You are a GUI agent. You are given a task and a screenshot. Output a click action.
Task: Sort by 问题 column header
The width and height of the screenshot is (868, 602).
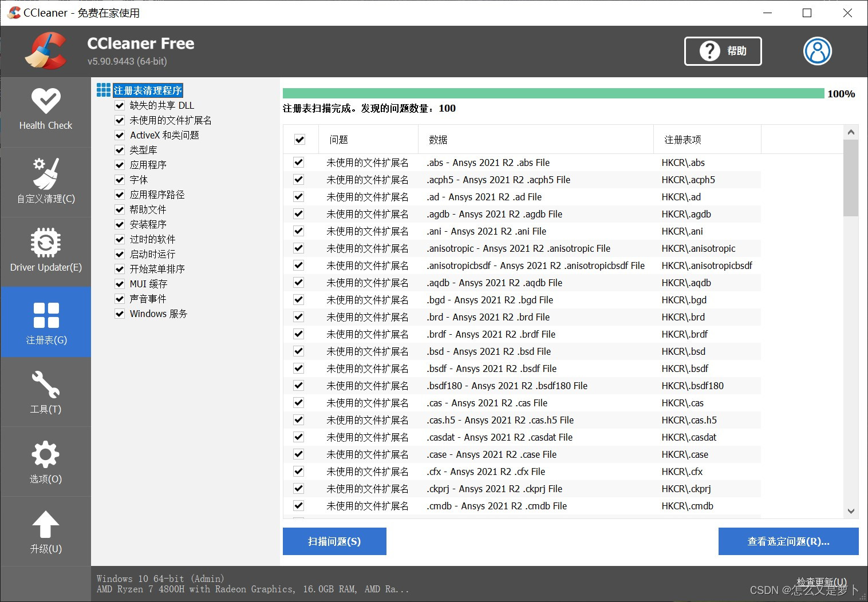pos(368,140)
